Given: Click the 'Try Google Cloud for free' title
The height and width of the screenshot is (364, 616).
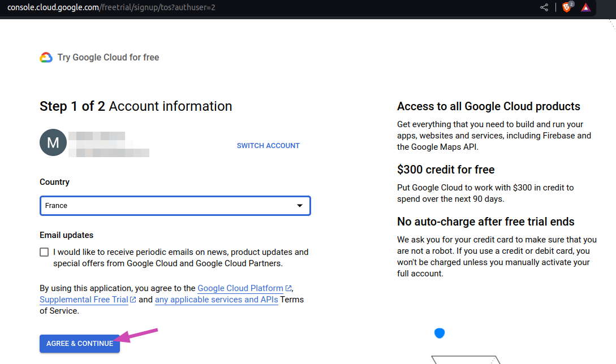Looking at the screenshot, I should pos(109,57).
